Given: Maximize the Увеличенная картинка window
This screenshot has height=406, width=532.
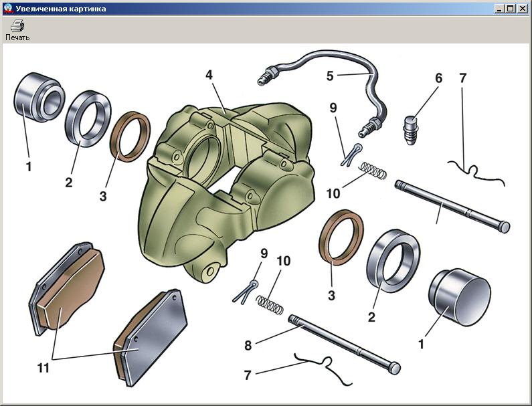Looking at the screenshot, I should 511,9.
